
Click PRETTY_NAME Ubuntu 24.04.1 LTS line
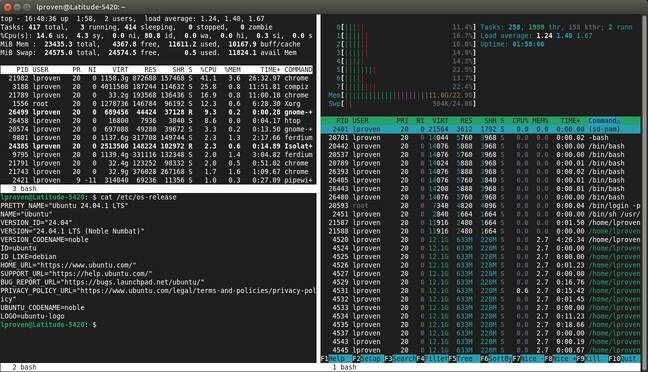[x=64, y=206]
